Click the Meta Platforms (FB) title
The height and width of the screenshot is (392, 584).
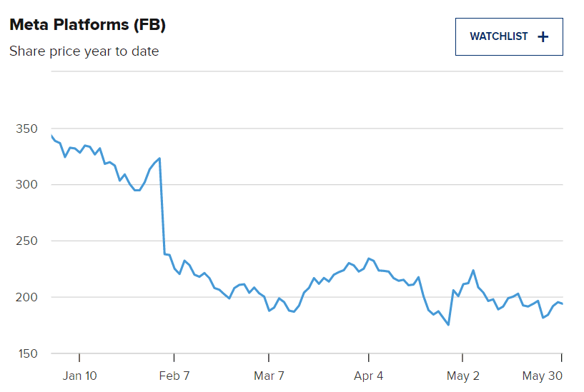click(87, 25)
